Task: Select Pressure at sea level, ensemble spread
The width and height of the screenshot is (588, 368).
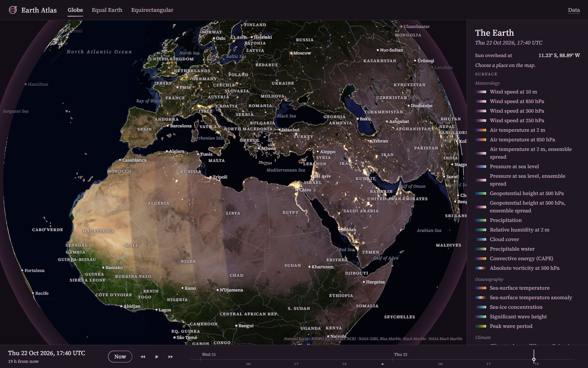Action: [527, 180]
